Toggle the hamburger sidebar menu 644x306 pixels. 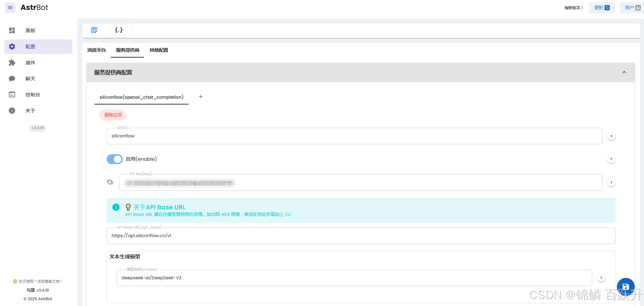[x=10, y=8]
